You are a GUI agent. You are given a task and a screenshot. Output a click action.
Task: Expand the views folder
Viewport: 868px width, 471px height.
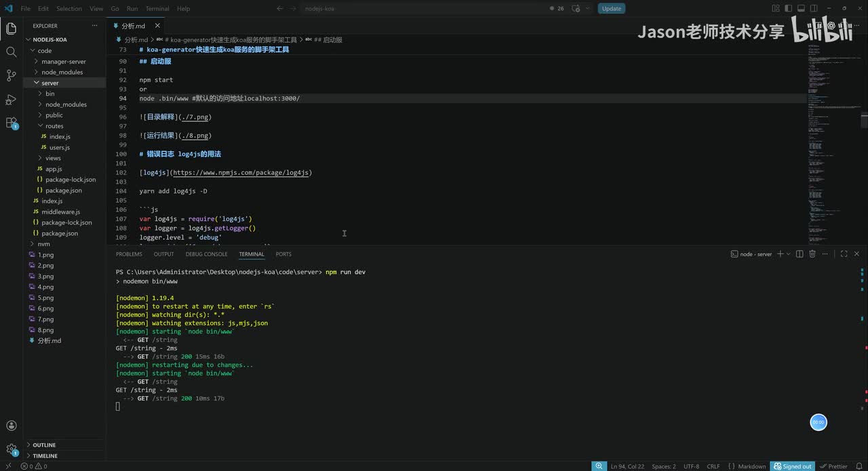(x=53, y=158)
